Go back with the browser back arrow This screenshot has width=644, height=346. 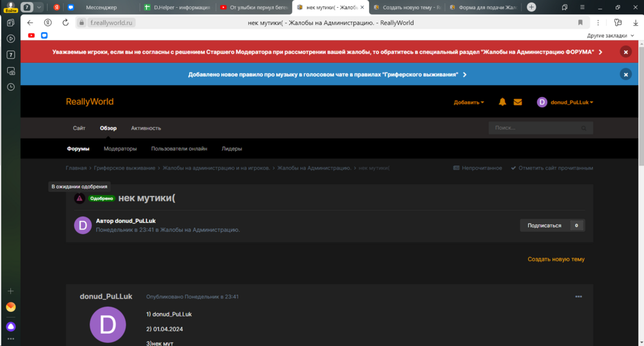click(x=30, y=23)
